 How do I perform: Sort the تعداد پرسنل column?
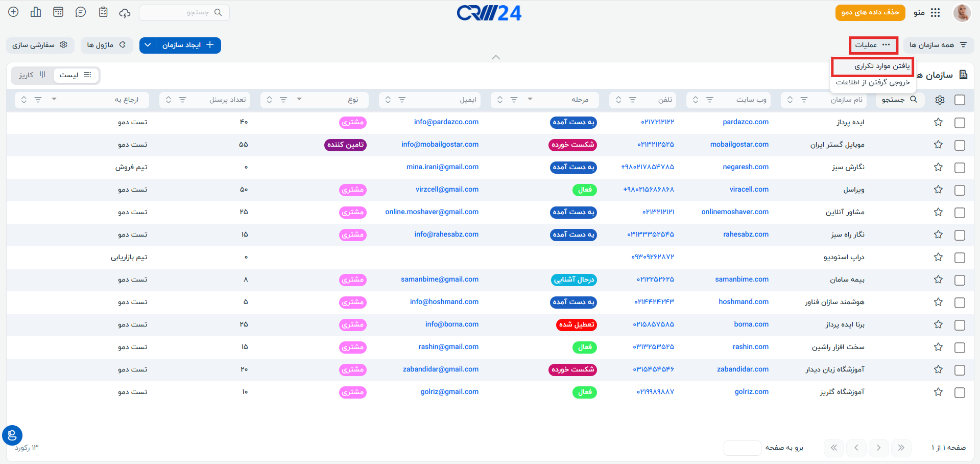pos(169,100)
